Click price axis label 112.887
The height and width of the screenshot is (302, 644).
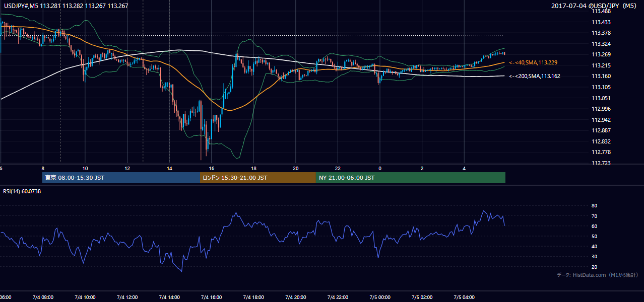tap(601, 131)
